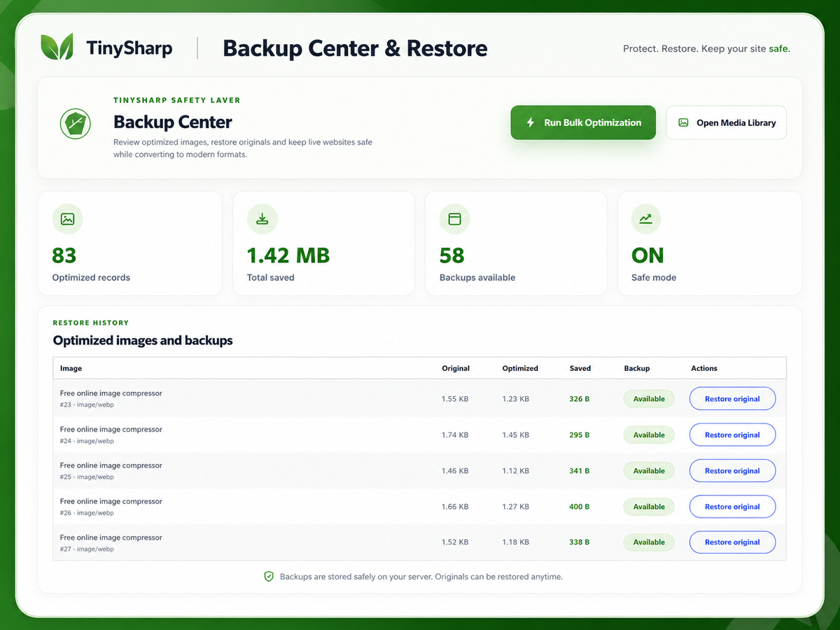
Task: Click the Backup Center shield badge icon
Action: point(75,124)
